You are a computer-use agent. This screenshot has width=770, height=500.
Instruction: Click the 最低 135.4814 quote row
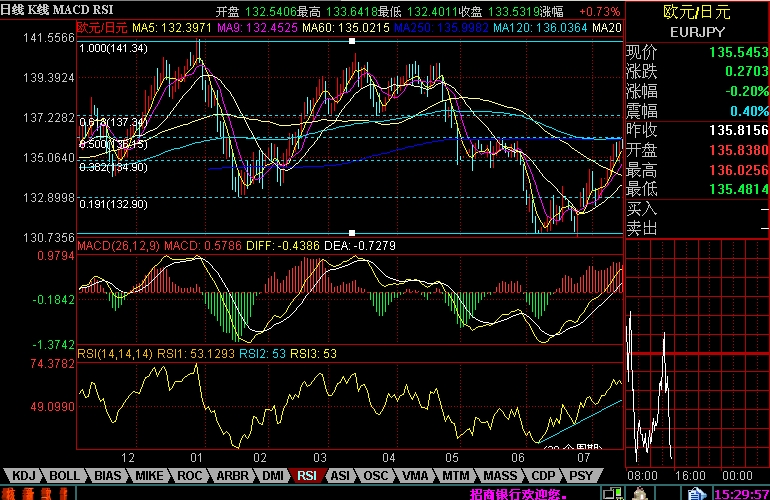click(697, 189)
